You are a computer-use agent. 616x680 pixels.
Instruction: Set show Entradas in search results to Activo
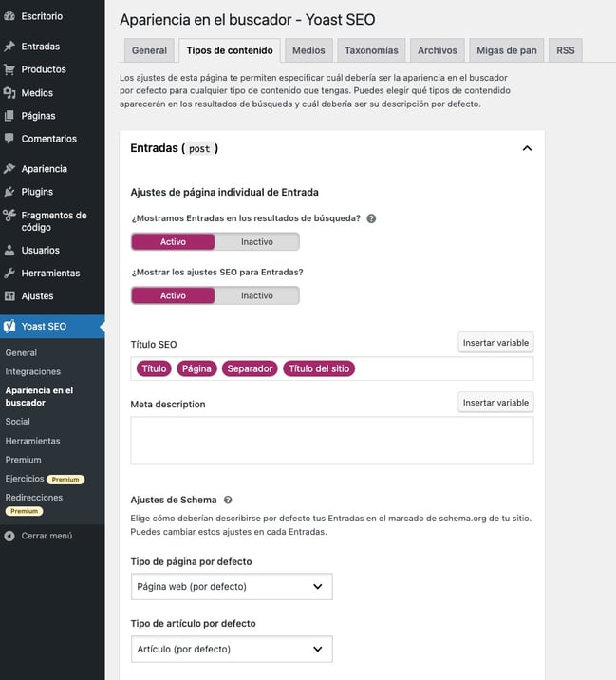(x=173, y=241)
